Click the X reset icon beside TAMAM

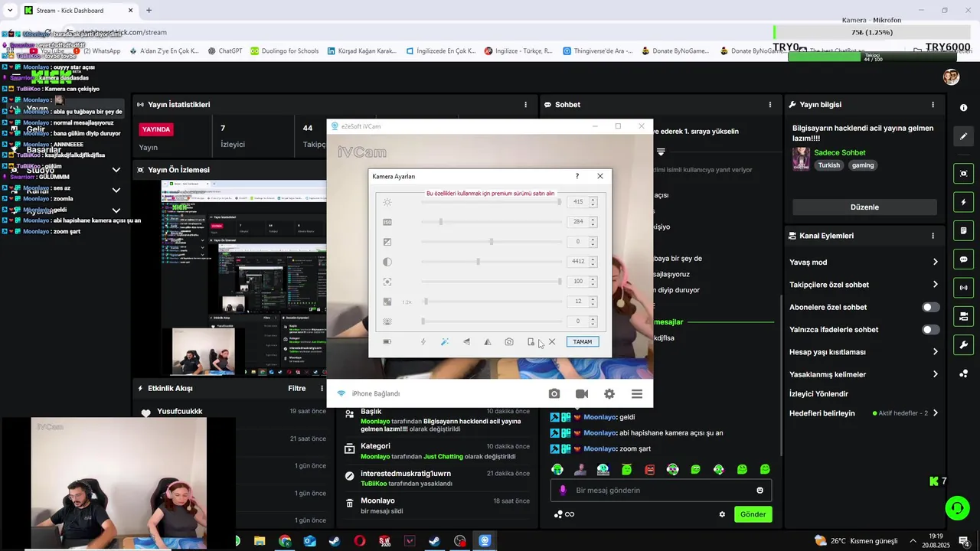click(552, 342)
